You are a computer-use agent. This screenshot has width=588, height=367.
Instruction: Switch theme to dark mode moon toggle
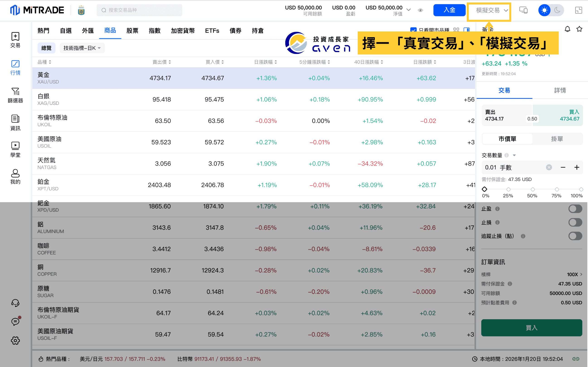pyautogui.click(x=557, y=10)
